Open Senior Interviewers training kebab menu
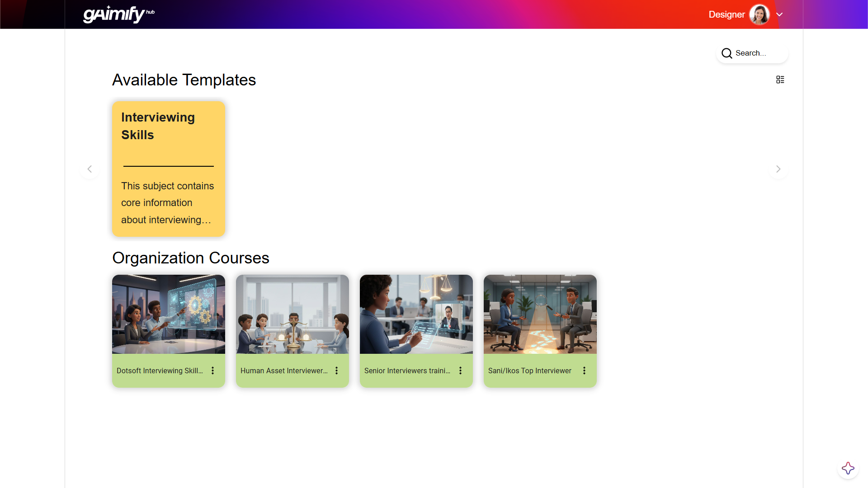Image resolution: width=868 pixels, height=488 pixels. [x=460, y=371]
